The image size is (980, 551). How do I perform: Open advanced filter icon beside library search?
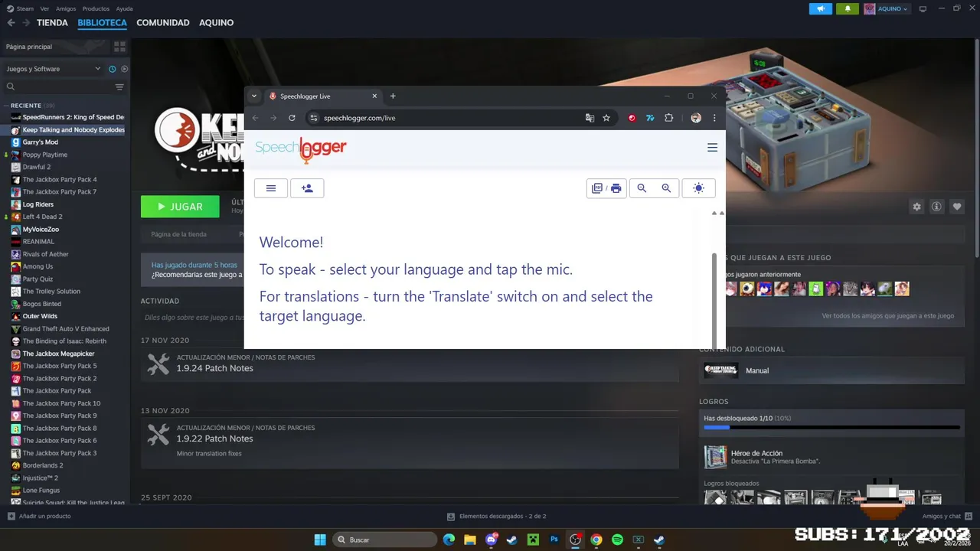pos(119,87)
